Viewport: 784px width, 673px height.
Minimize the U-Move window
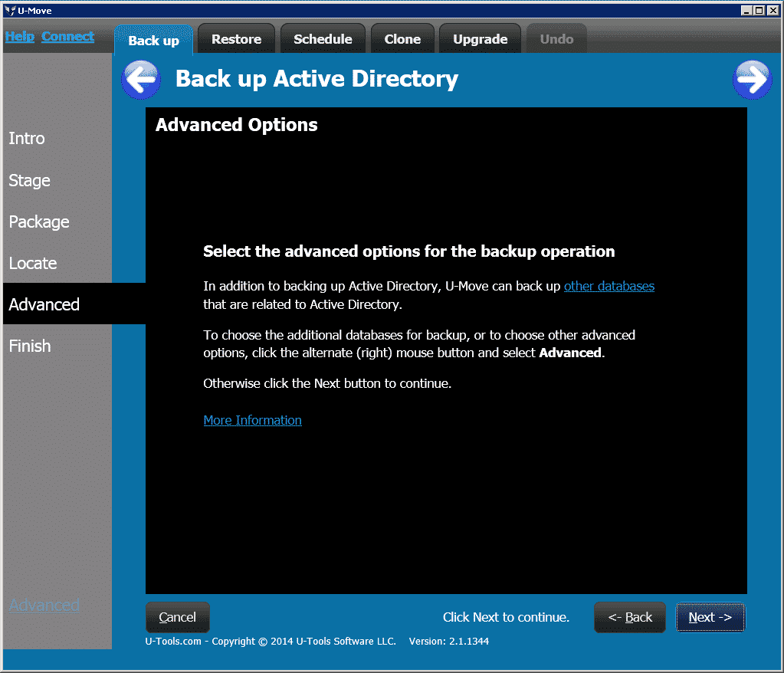coord(746,11)
